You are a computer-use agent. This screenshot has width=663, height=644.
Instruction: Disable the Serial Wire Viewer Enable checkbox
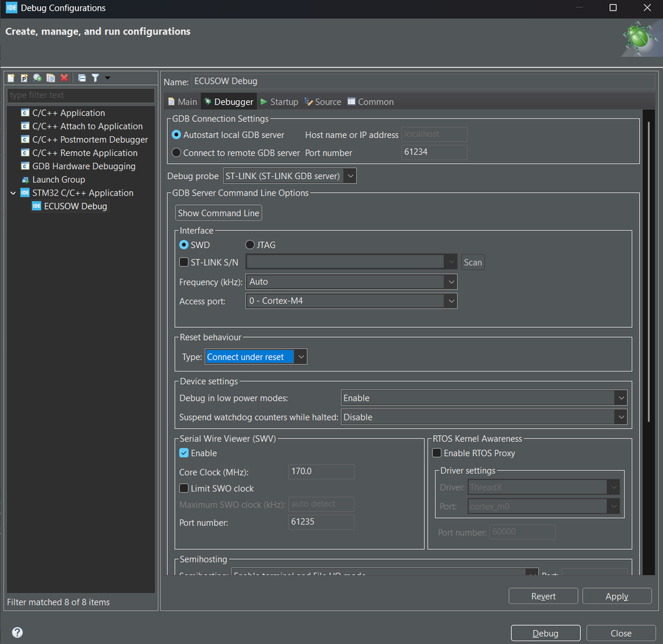184,452
